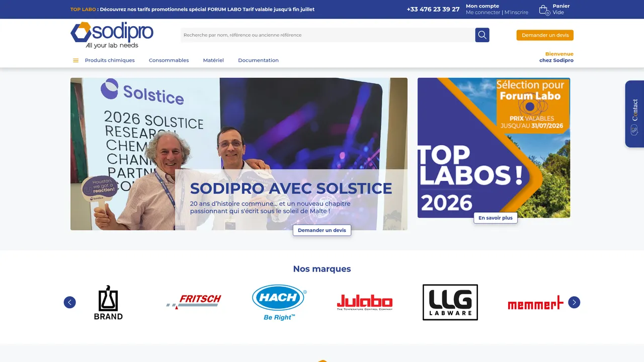Open the shopping cart icon
The height and width of the screenshot is (362, 644).
pyautogui.click(x=543, y=10)
